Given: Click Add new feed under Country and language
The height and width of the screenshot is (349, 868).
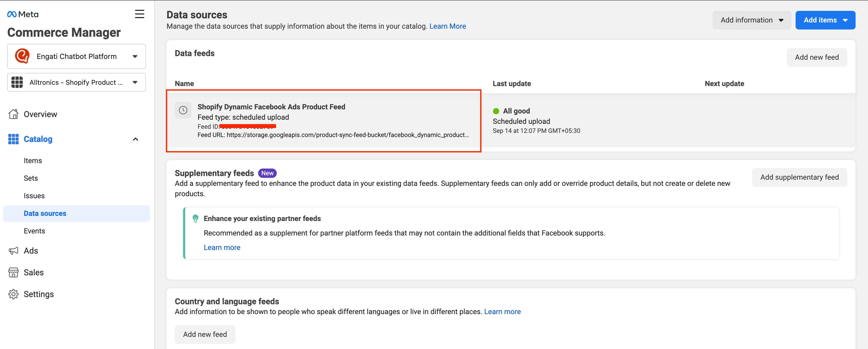Looking at the screenshot, I should pyautogui.click(x=205, y=334).
